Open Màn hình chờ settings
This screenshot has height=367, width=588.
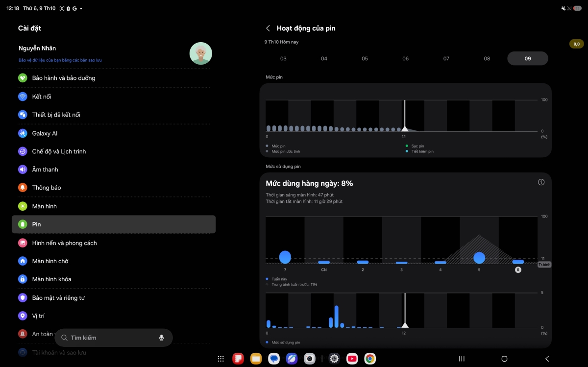coord(114,261)
